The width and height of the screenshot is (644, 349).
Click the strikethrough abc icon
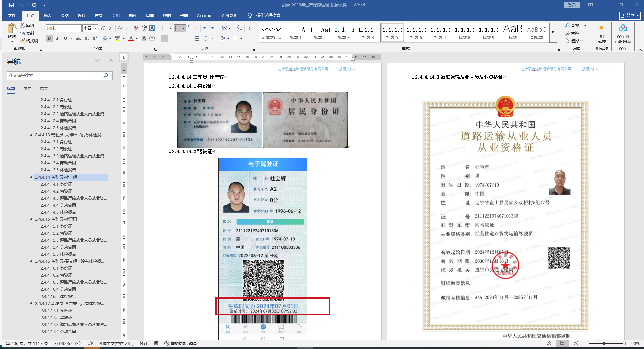pyautogui.click(x=78, y=39)
